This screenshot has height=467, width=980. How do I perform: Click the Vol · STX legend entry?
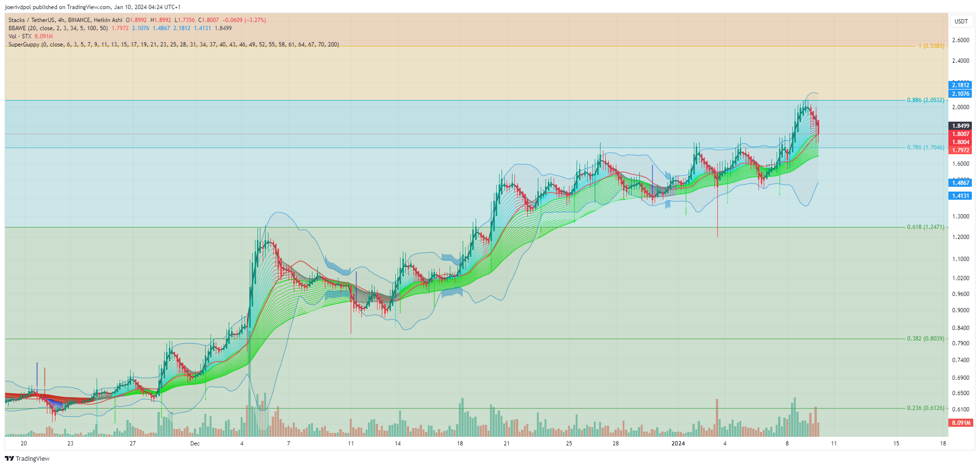click(20, 36)
